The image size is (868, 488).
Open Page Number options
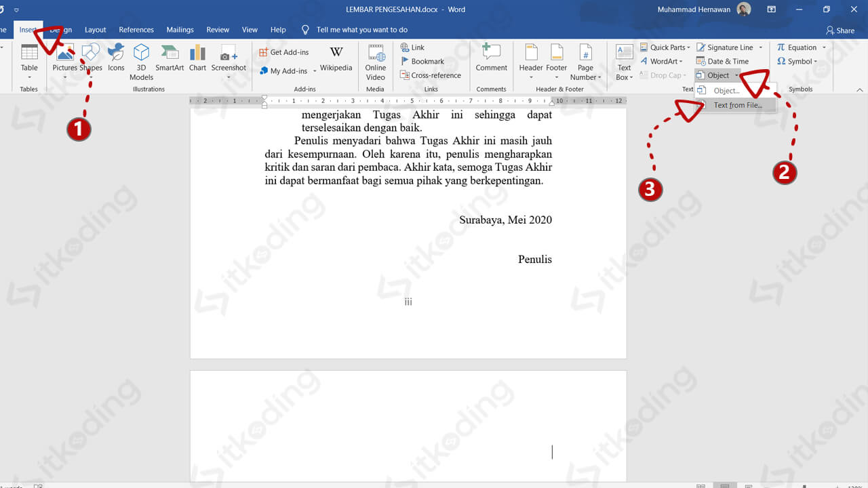tap(586, 62)
